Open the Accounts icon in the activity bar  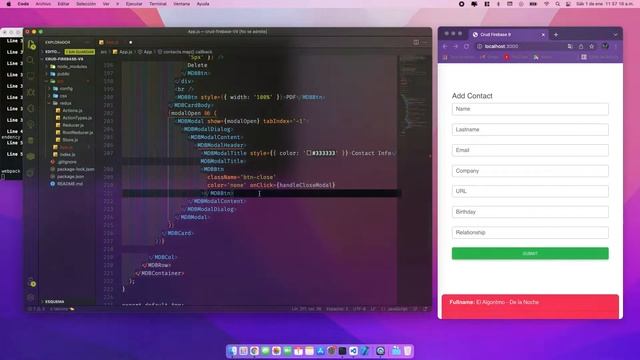[31, 282]
